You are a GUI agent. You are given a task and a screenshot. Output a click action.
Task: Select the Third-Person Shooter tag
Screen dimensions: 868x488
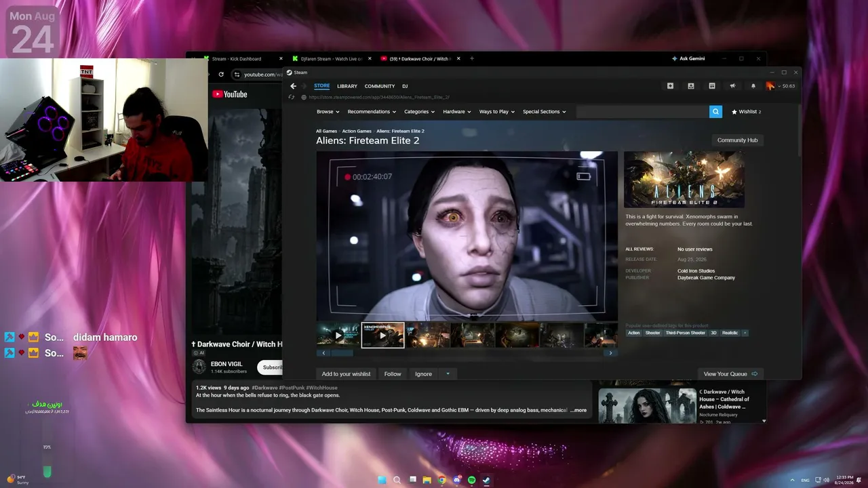tap(686, 333)
